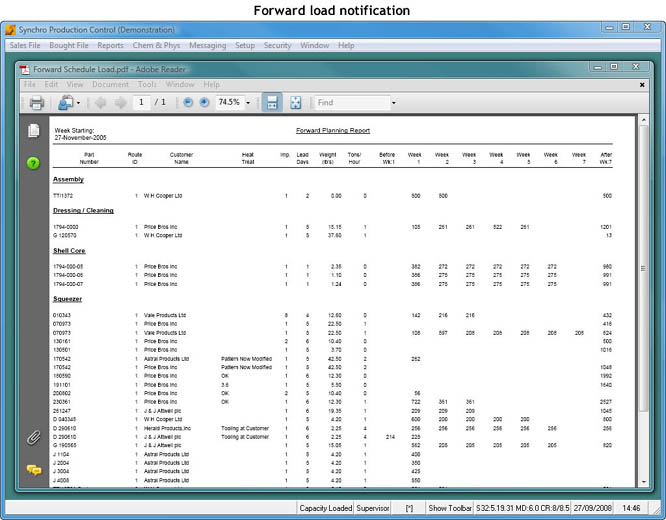Click the Shell Core section heading
This screenshot has width=666, height=520.
click(x=69, y=251)
